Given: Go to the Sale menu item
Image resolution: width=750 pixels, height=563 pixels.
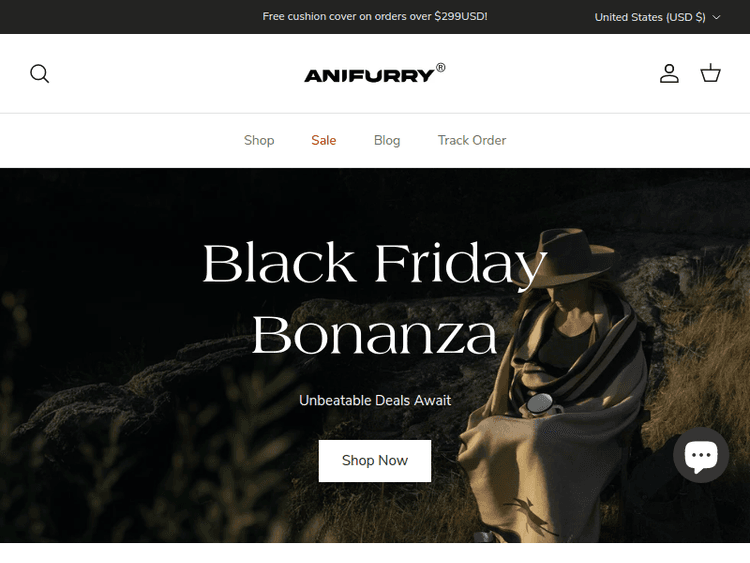Looking at the screenshot, I should point(323,140).
